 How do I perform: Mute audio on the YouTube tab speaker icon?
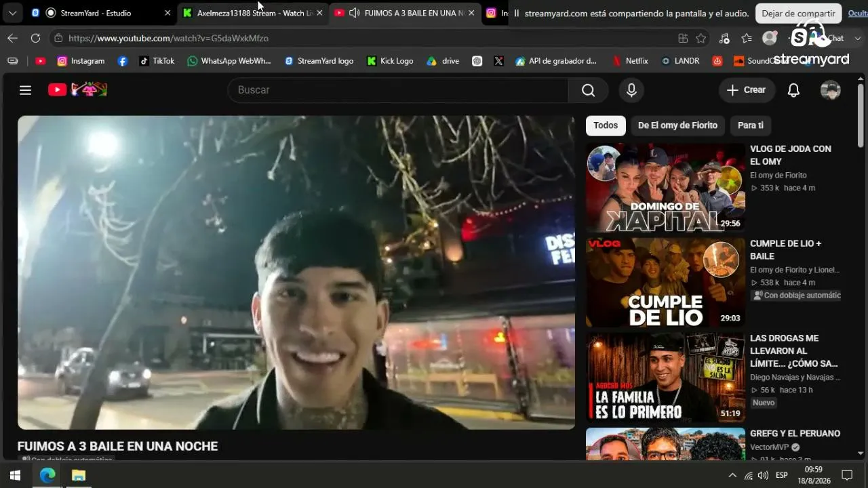point(354,13)
